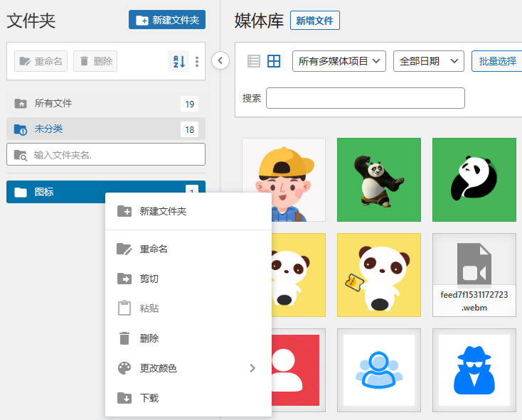Open the boy with yellow cap thumbnail
The image size is (522, 420).
pos(284,166)
